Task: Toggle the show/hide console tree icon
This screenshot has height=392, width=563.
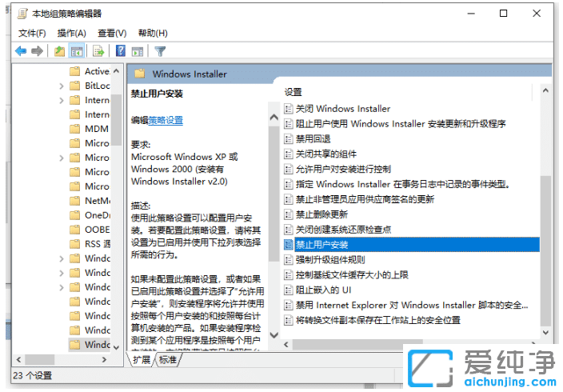Action: tap(77, 51)
